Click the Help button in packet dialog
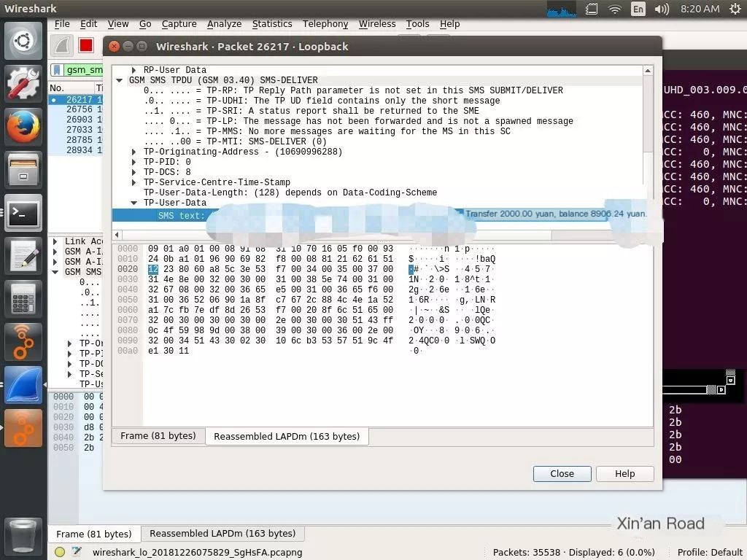 pos(624,473)
